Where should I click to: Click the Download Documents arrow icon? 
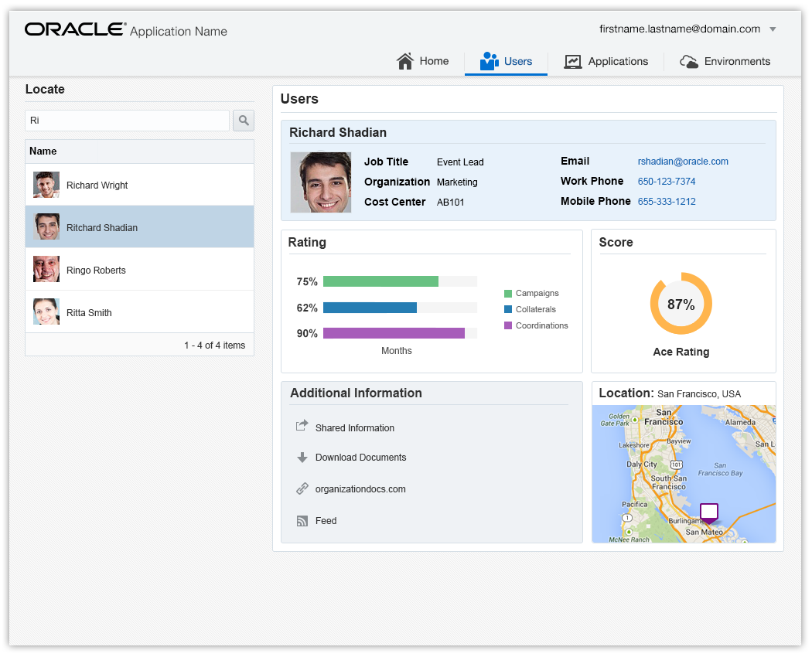tap(302, 458)
